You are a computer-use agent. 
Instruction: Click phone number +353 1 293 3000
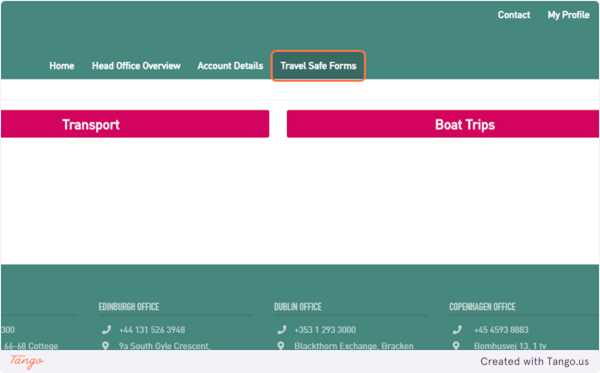point(325,330)
